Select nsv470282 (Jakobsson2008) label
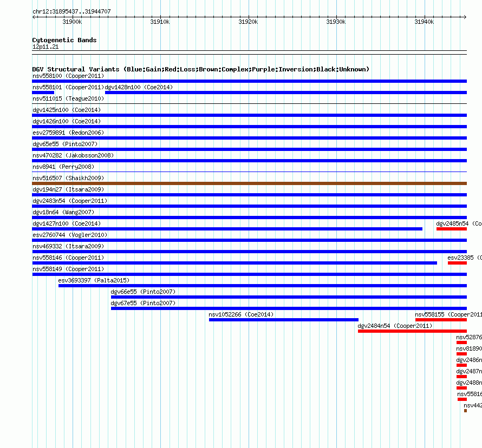Screen dimensions: 482x448 pyautogui.click(x=73, y=155)
